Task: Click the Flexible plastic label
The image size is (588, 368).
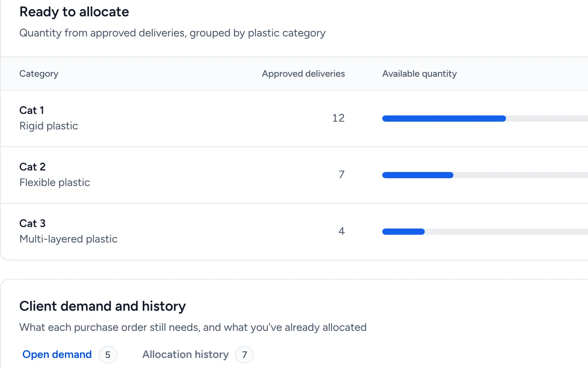Action: click(55, 182)
